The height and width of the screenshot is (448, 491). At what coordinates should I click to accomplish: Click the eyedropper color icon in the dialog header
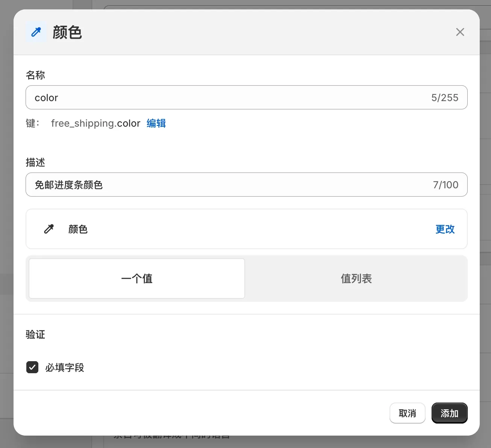[x=36, y=32]
